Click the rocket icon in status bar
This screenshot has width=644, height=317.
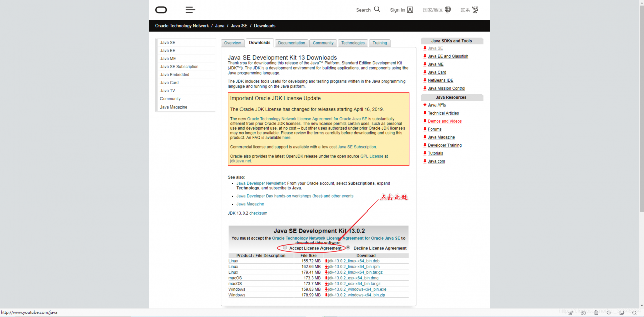coord(571,313)
